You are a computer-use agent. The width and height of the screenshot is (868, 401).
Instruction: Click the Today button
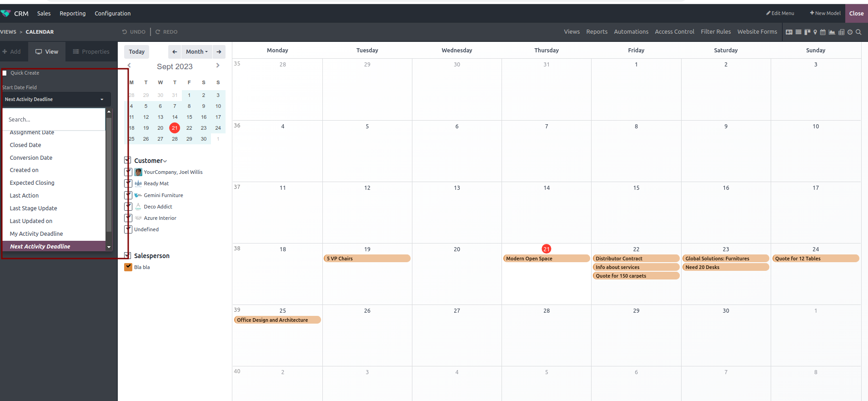tap(136, 51)
